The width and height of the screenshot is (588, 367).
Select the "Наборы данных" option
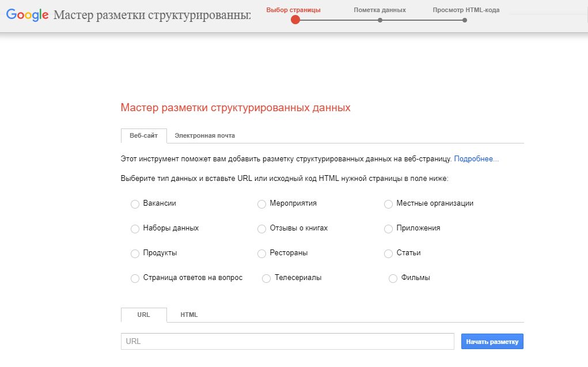(x=135, y=228)
